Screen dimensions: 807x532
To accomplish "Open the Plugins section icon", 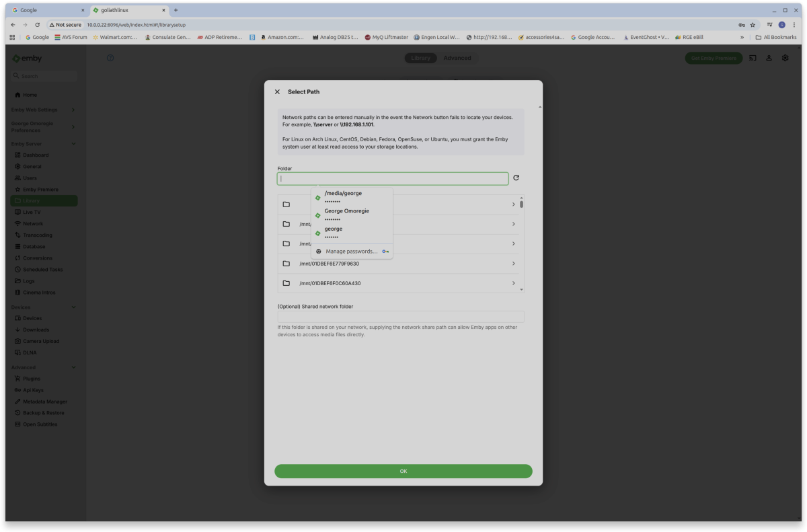I will point(18,378).
